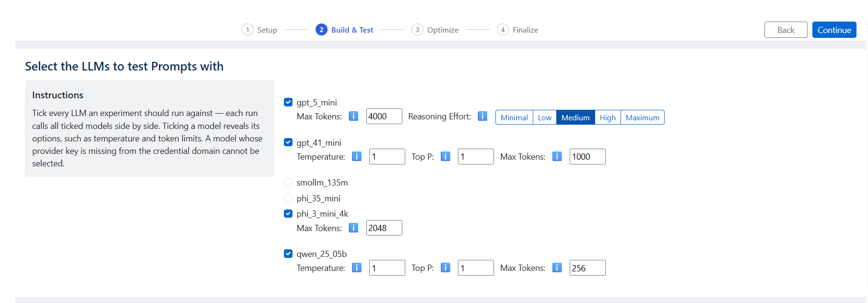Untick the qwen_25_05b checkbox
The height and width of the screenshot is (303, 868).
pos(288,254)
